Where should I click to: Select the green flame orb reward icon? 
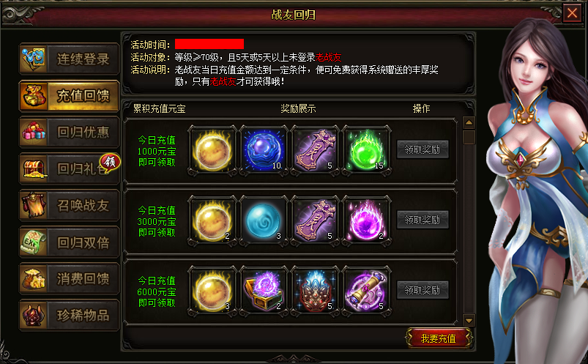[366, 150]
